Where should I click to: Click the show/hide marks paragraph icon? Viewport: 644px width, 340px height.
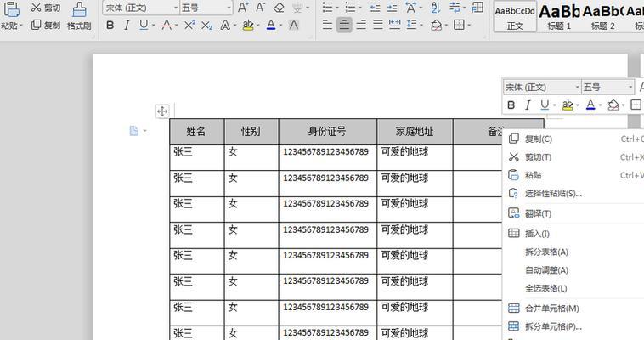pyautogui.click(x=454, y=8)
